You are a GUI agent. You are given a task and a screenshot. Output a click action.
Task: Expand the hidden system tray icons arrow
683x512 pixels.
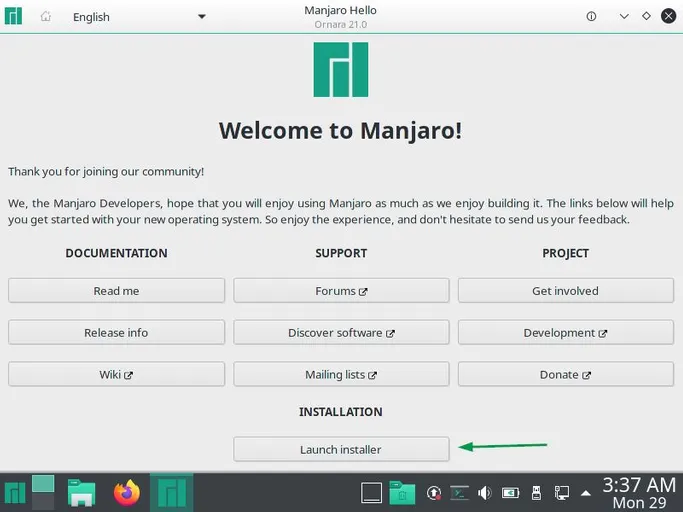point(586,493)
